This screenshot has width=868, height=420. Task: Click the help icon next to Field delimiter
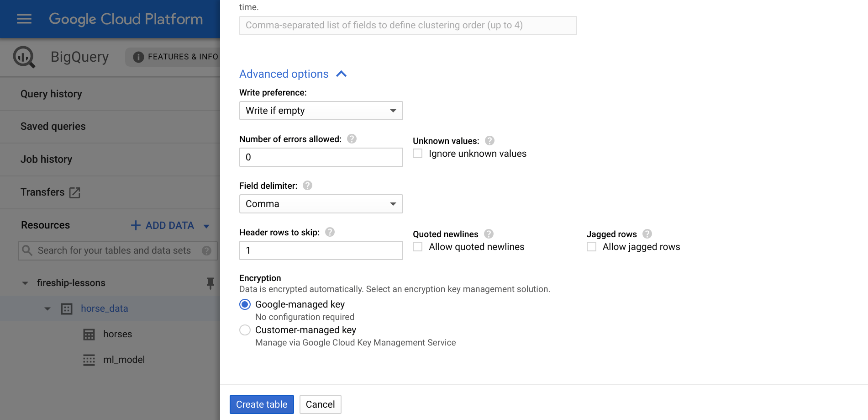(307, 185)
